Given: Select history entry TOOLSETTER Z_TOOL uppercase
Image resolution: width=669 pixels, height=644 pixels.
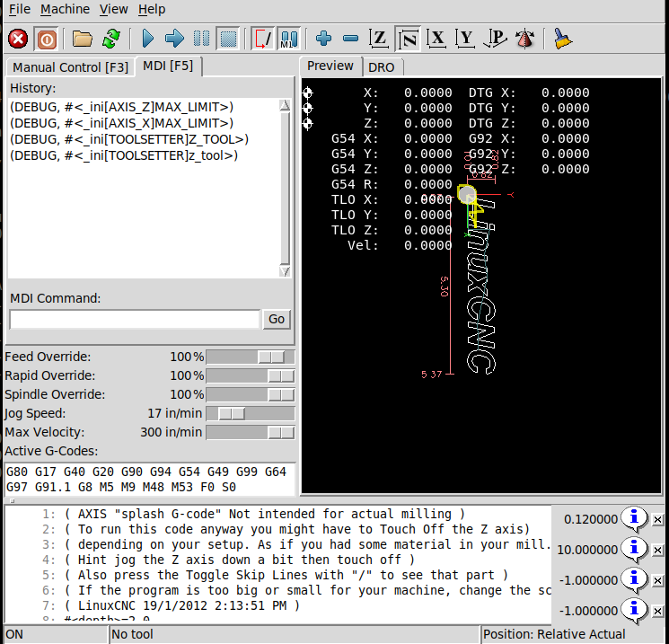Looking at the screenshot, I should pos(129,139).
